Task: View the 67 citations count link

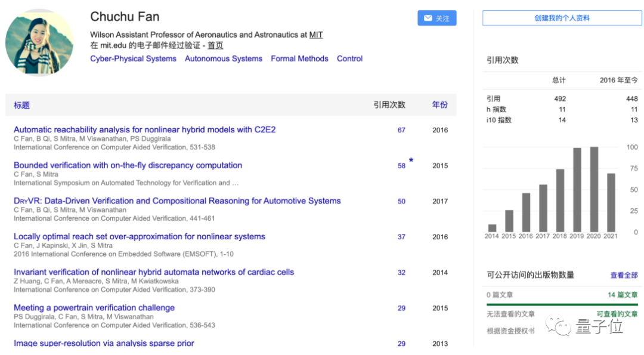Action: pos(401,130)
